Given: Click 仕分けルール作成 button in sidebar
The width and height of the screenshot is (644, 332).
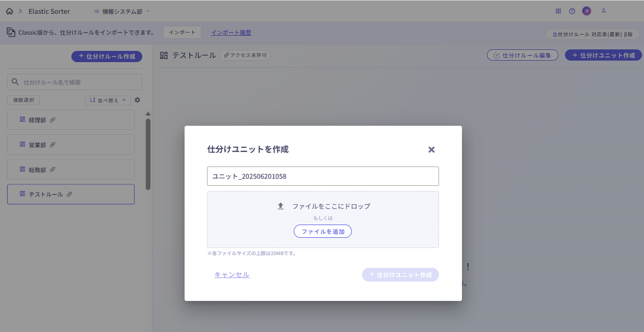Looking at the screenshot, I should [x=107, y=56].
